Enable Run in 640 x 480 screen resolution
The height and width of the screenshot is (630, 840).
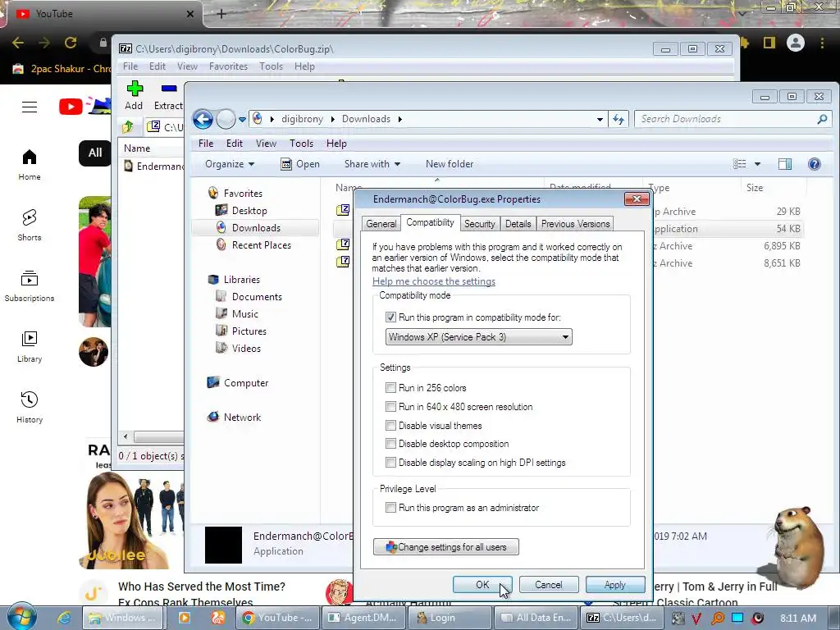[x=390, y=407]
